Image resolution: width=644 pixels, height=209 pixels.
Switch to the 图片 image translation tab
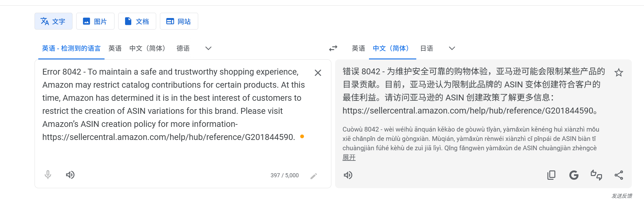pyautogui.click(x=95, y=21)
